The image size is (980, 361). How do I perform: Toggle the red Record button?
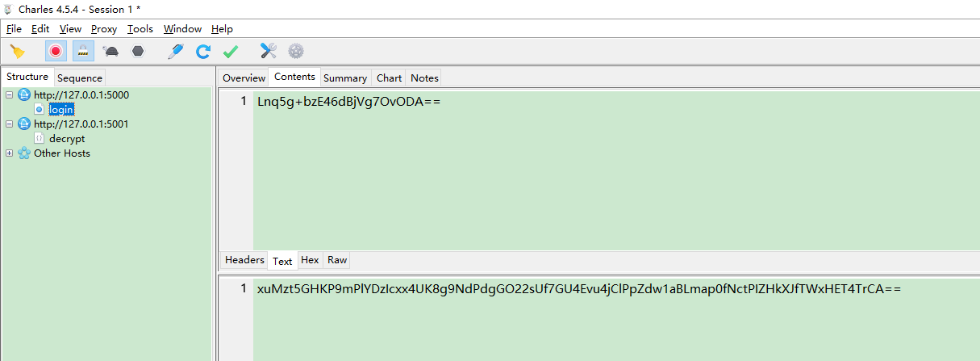tap(56, 51)
